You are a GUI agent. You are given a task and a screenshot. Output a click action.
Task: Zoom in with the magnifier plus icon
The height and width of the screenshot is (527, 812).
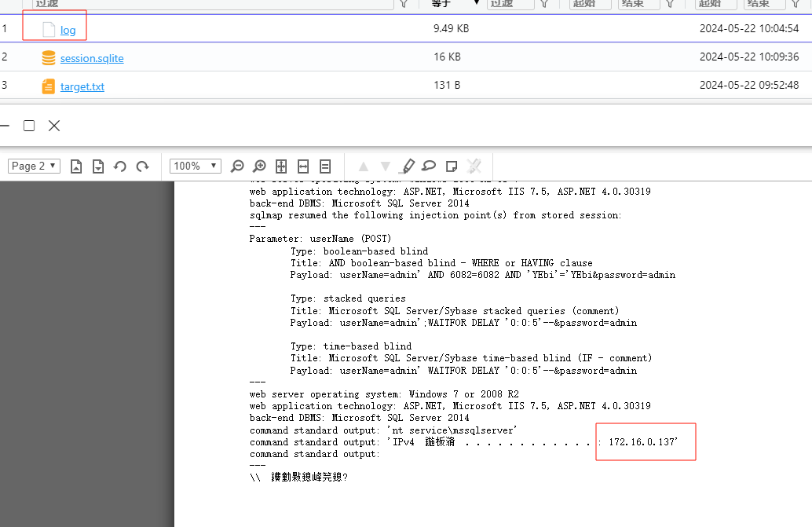click(259, 167)
